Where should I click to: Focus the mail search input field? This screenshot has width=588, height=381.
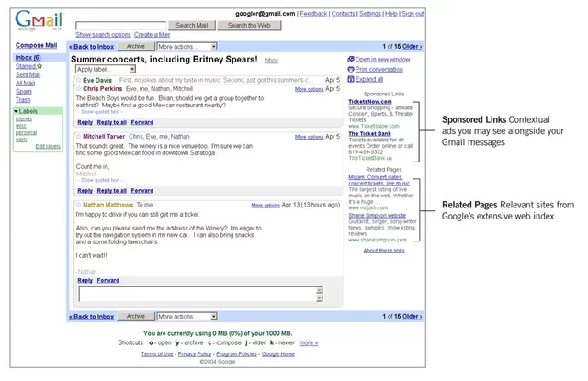pyautogui.click(x=120, y=26)
